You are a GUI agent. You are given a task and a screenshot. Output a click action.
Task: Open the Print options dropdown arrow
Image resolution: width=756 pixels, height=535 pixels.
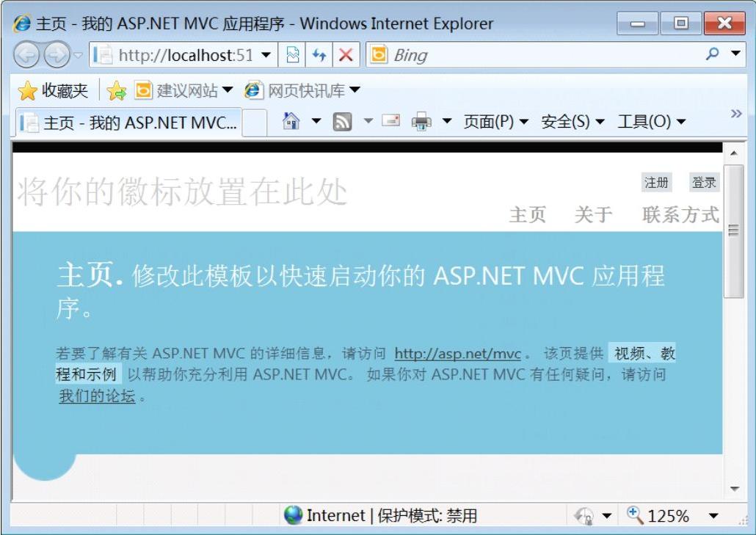pos(447,121)
